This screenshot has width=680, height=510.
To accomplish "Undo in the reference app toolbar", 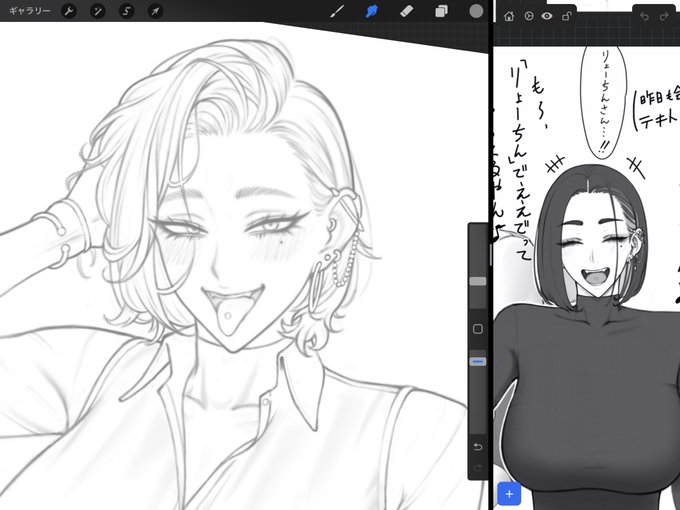I will pyautogui.click(x=644, y=16).
